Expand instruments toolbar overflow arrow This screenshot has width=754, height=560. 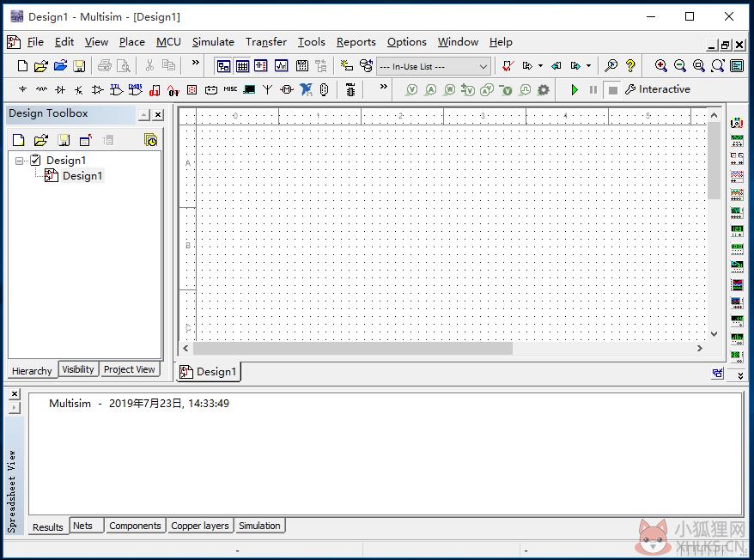pyautogui.click(x=740, y=375)
